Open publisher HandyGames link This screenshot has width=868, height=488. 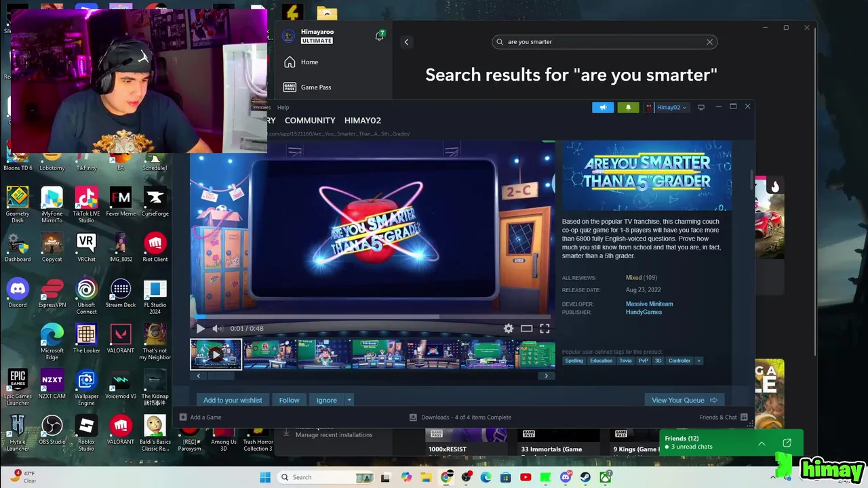click(644, 312)
